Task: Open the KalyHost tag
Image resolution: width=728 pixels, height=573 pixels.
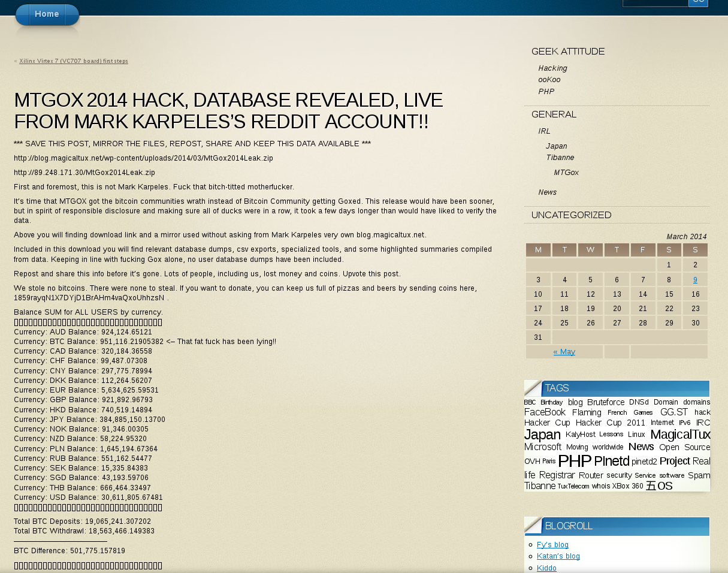Action: (581, 435)
